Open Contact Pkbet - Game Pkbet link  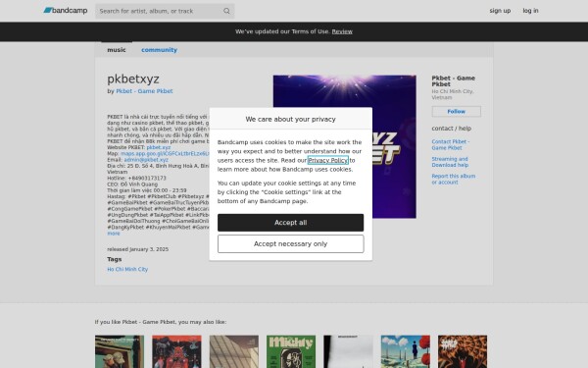pyautogui.click(x=451, y=144)
